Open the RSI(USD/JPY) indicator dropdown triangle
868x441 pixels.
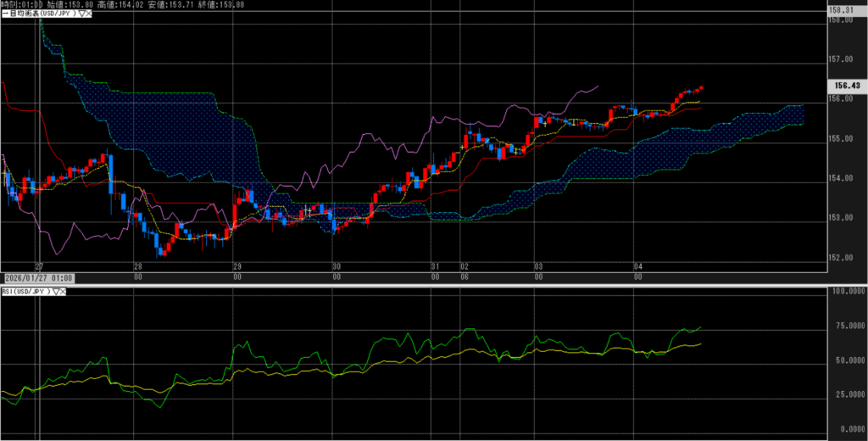point(58,292)
